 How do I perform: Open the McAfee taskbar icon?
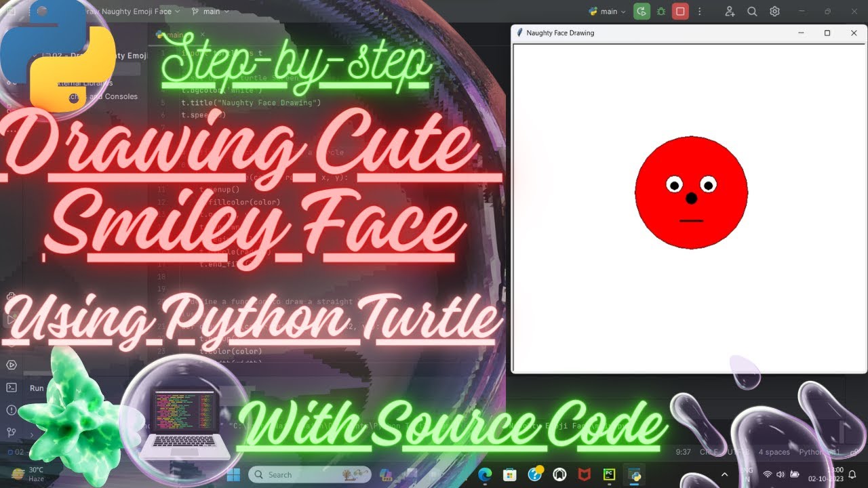[585, 474]
